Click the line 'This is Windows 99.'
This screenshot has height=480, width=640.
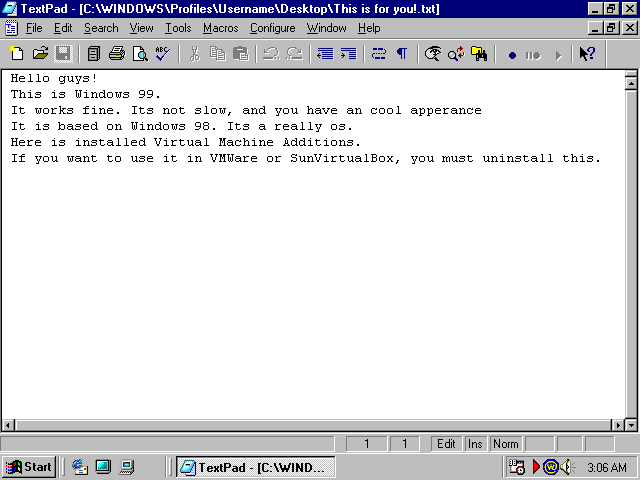click(86, 94)
